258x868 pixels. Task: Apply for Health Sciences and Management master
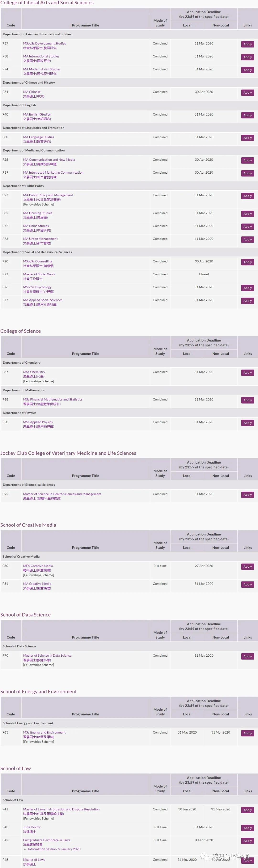[x=247, y=495]
